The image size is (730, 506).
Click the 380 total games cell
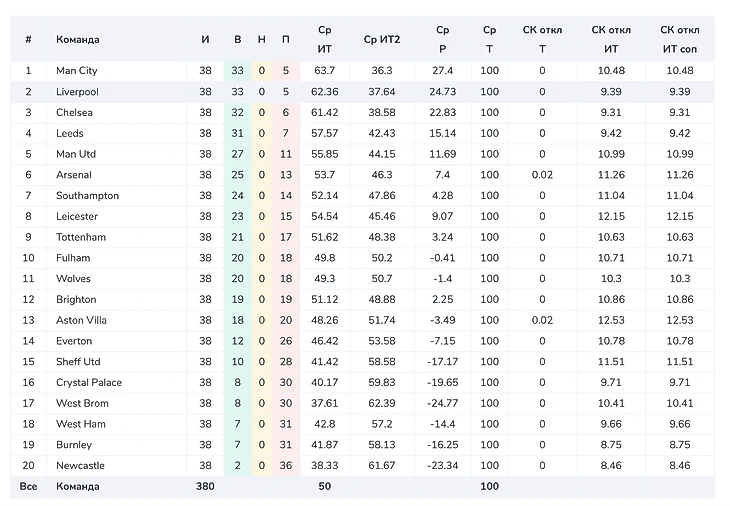point(205,487)
